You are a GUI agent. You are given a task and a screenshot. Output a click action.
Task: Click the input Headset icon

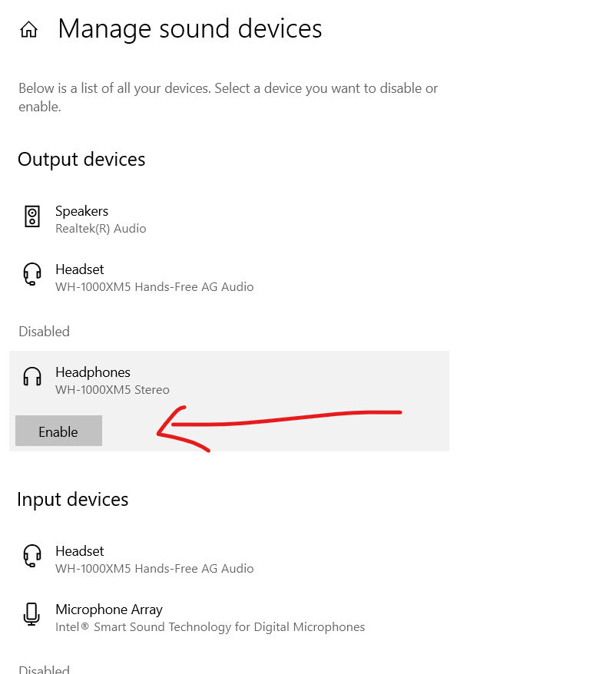tap(32, 556)
